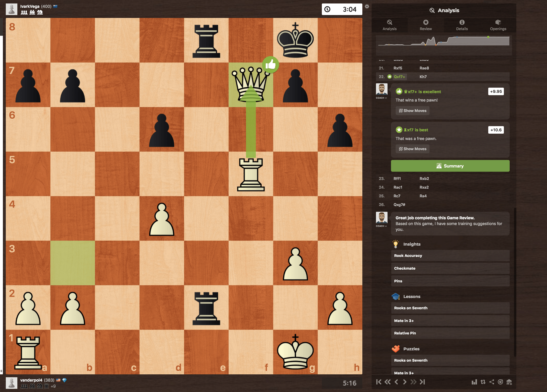This screenshot has width=547, height=392.
Task: Open the Mate in 3+ lesson
Action: (450, 321)
